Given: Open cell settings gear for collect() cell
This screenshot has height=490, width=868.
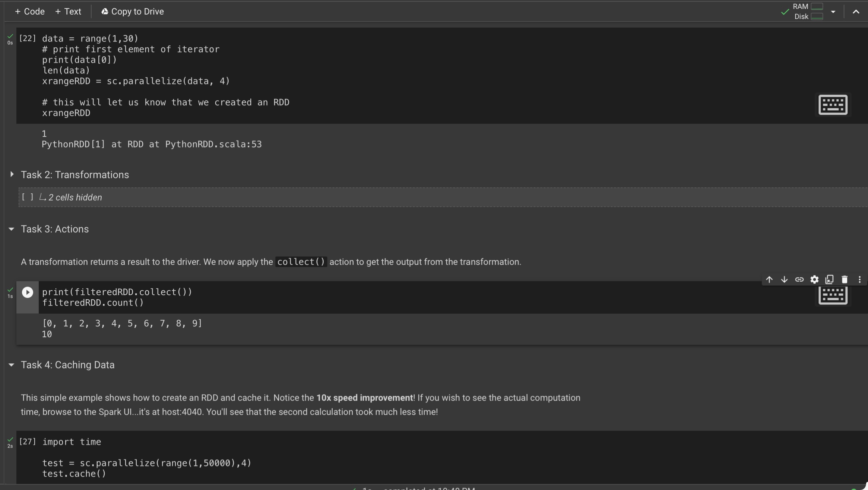Looking at the screenshot, I should pyautogui.click(x=815, y=279).
